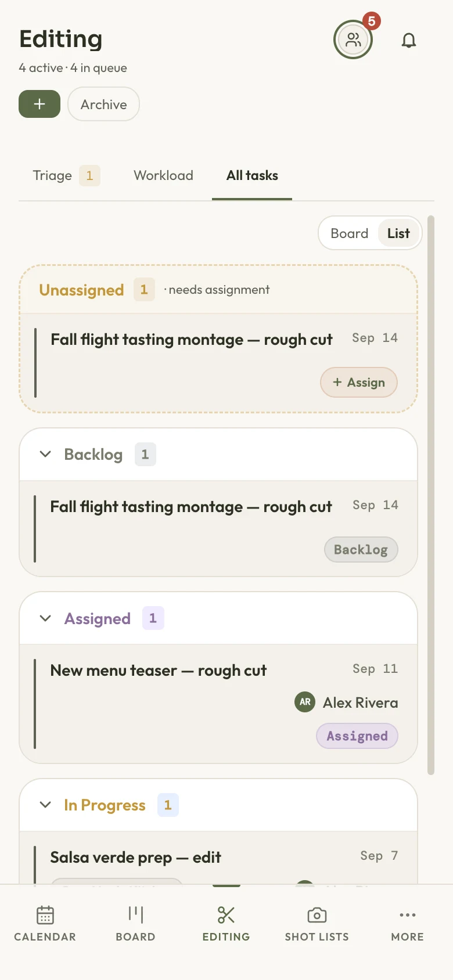Switch to the Triage tab
453x980 pixels.
coord(66,175)
